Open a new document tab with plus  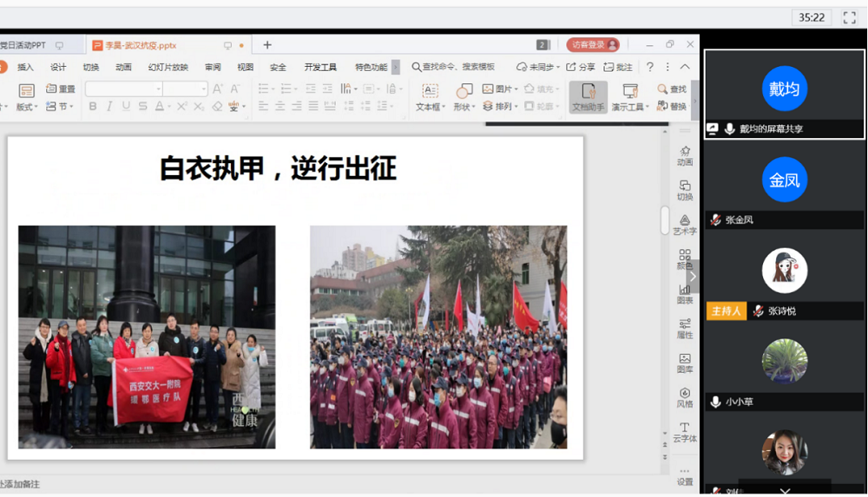click(266, 45)
